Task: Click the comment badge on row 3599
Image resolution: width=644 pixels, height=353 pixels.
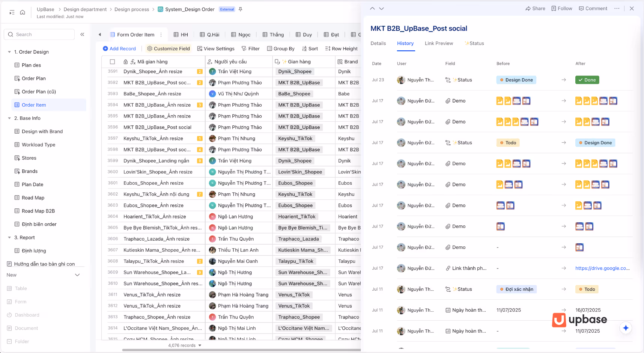Action: 200,161
